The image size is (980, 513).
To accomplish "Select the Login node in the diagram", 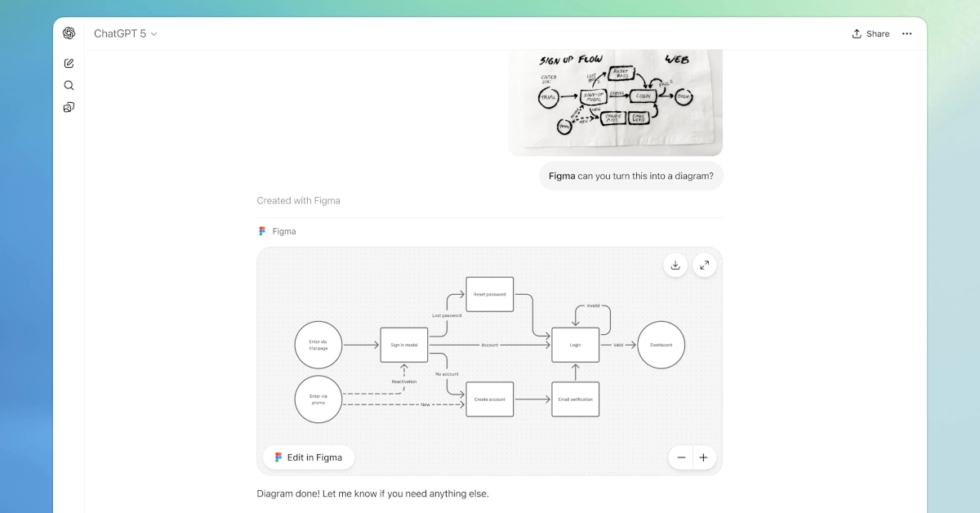I will pyautogui.click(x=575, y=345).
